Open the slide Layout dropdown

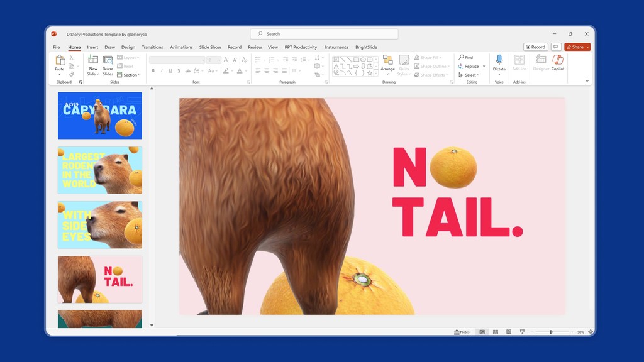130,57
